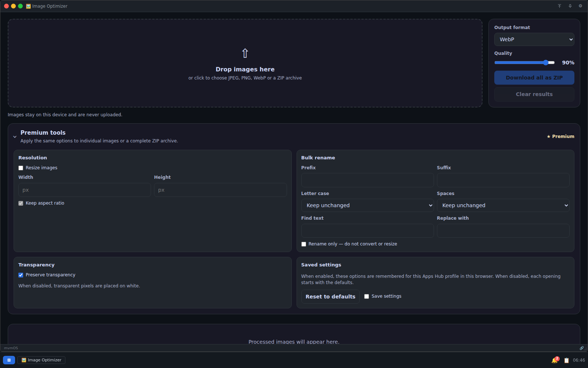Viewport: 588px width, 368px height.
Task: Uncheck Preserve transparency
Action: (21, 275)
